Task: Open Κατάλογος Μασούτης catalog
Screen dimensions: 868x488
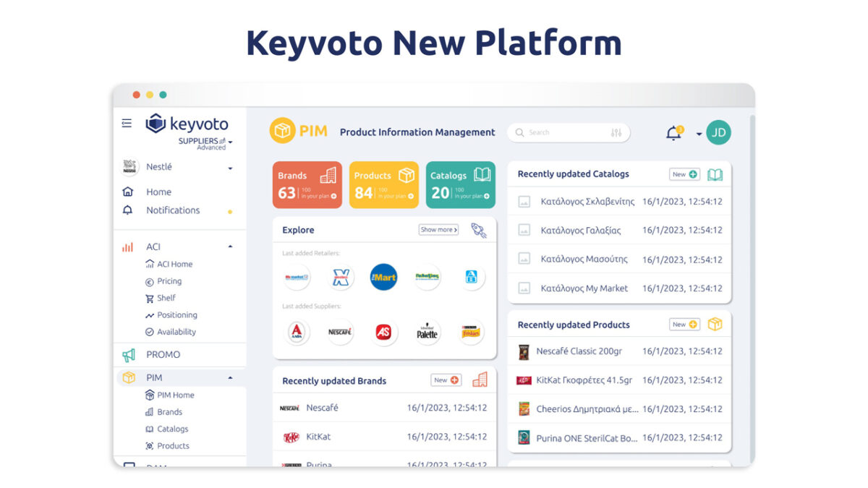Action: point(619,260)
